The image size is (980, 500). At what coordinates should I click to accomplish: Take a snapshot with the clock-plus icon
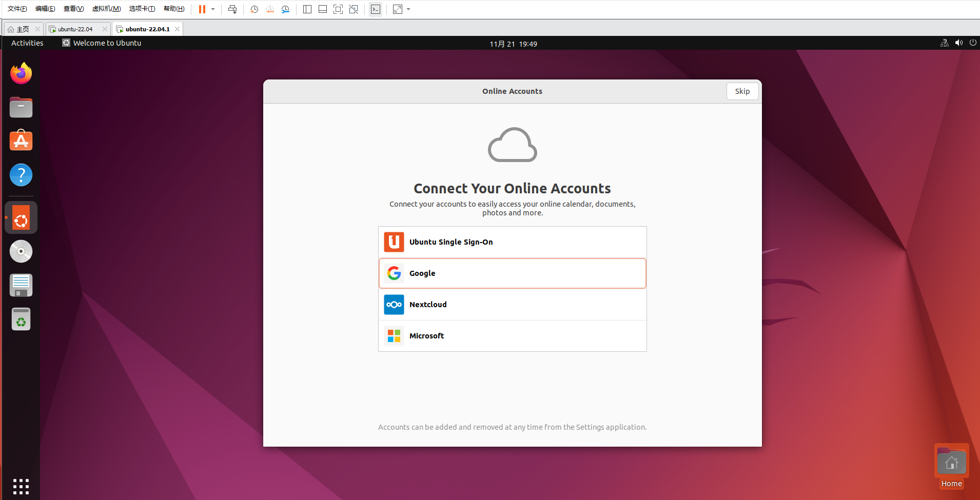(254, 9)
